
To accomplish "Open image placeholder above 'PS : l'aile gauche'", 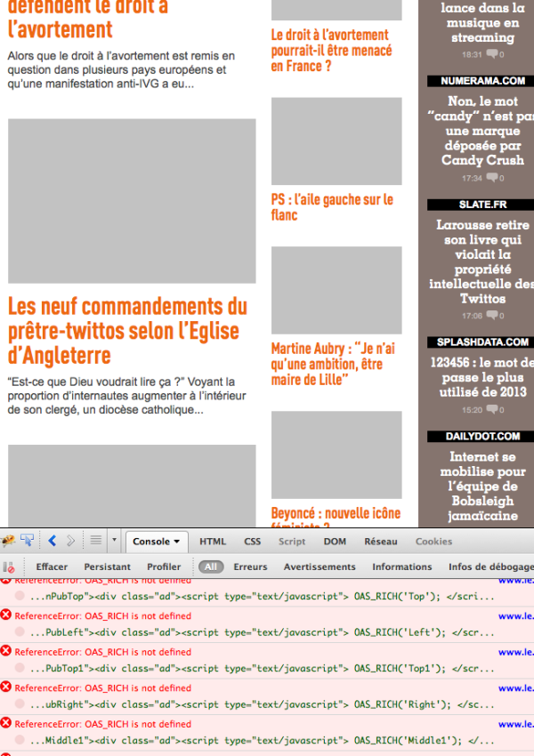I will pyautogui.click(x=336, y=141).
